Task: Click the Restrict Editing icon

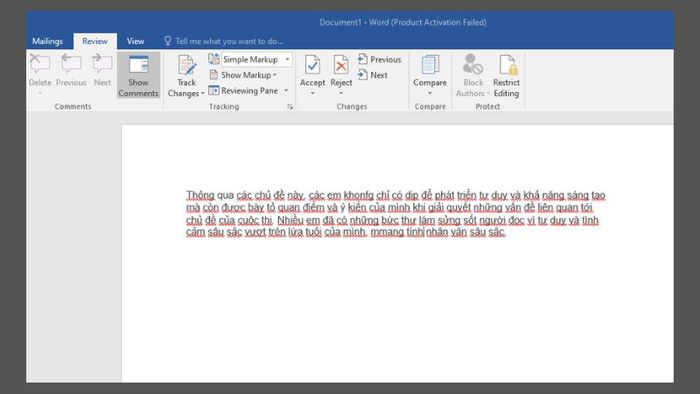Action: click(x=507, y=65)
